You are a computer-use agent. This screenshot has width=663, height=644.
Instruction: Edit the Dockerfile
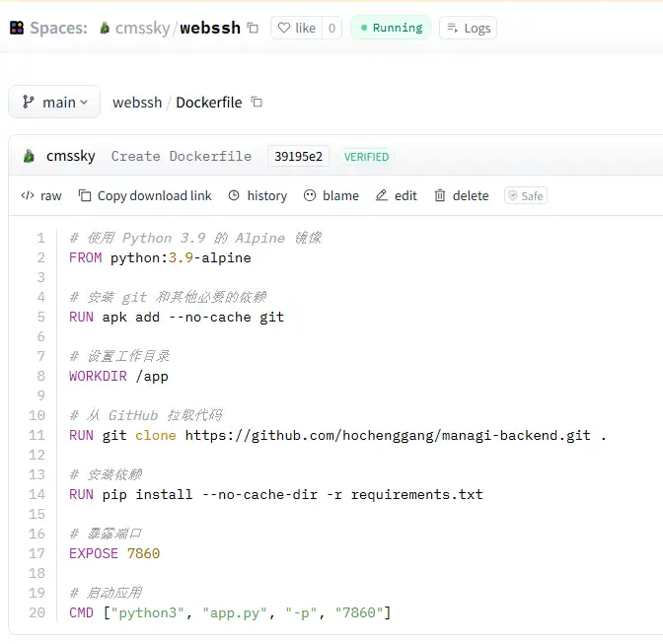[x=397, y=195]
